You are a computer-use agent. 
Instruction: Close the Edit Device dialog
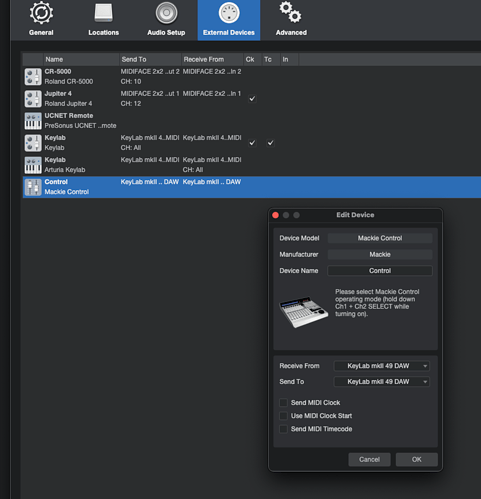(x=275, y=215)
